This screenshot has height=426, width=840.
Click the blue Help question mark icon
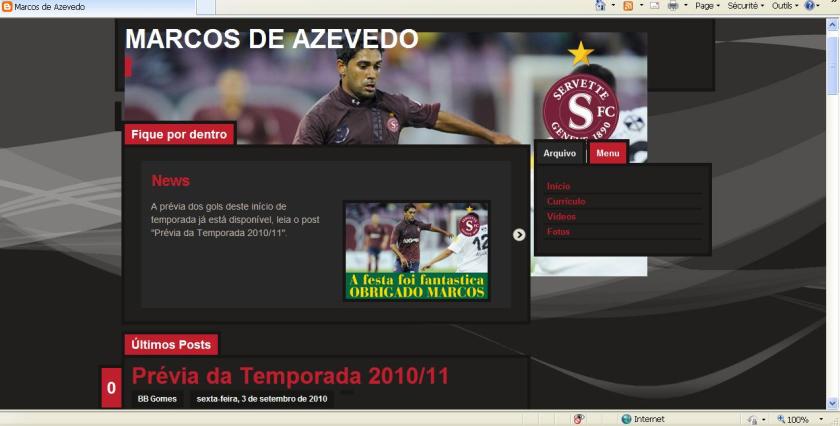tap(810, 6)
